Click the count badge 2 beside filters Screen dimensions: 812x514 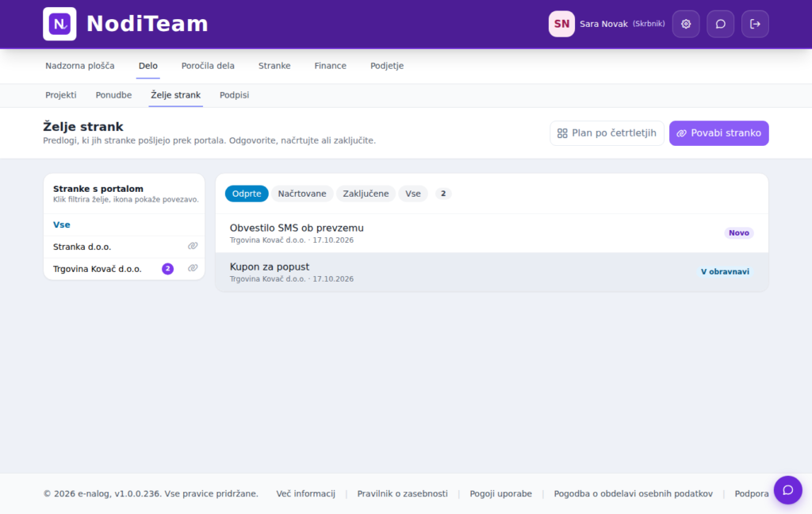(x=443, y=194)
